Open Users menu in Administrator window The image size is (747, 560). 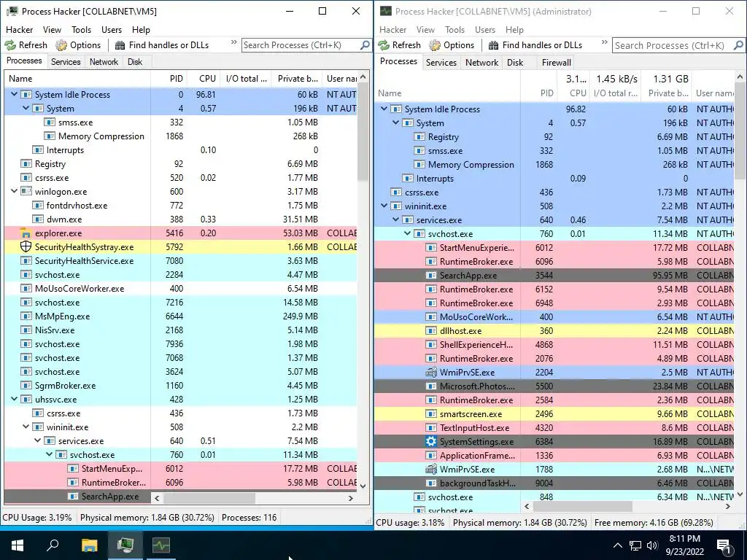485,29
